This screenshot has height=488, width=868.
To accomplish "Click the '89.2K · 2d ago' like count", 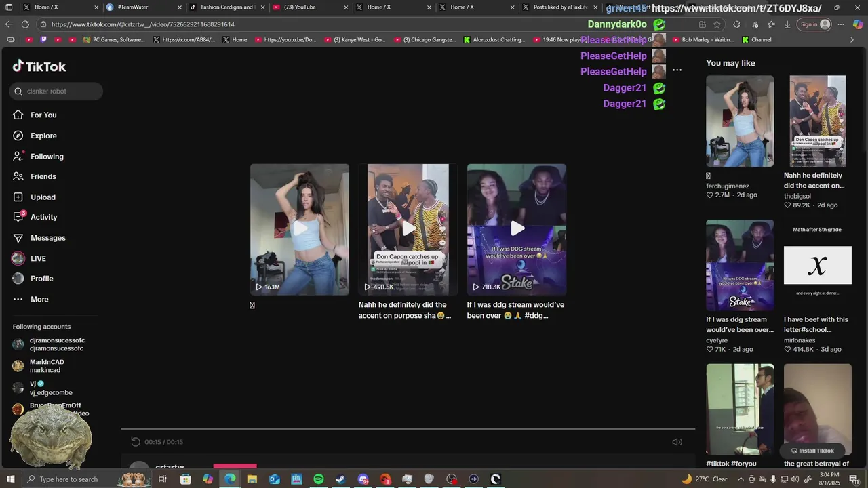I will [x=810, y=205].
